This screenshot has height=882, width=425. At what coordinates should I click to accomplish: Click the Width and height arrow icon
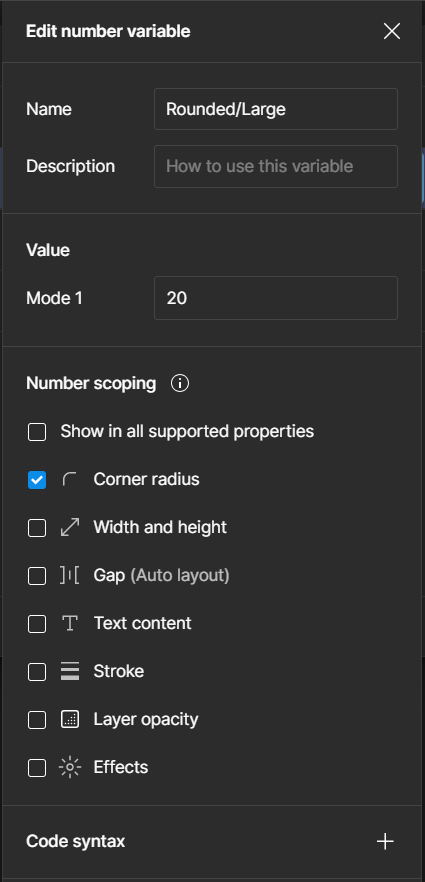pos(70,528)
